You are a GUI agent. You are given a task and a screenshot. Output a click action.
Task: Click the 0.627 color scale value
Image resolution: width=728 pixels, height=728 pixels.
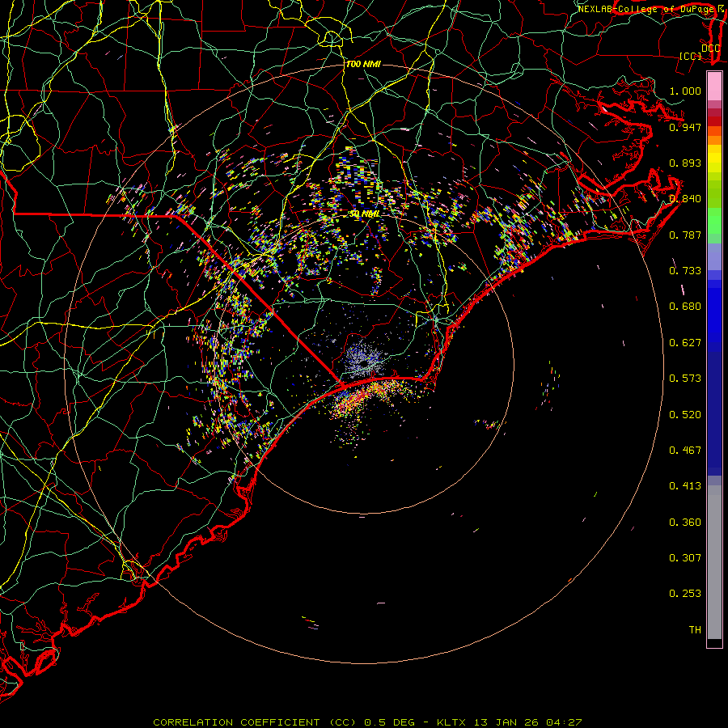click(685, 343)
